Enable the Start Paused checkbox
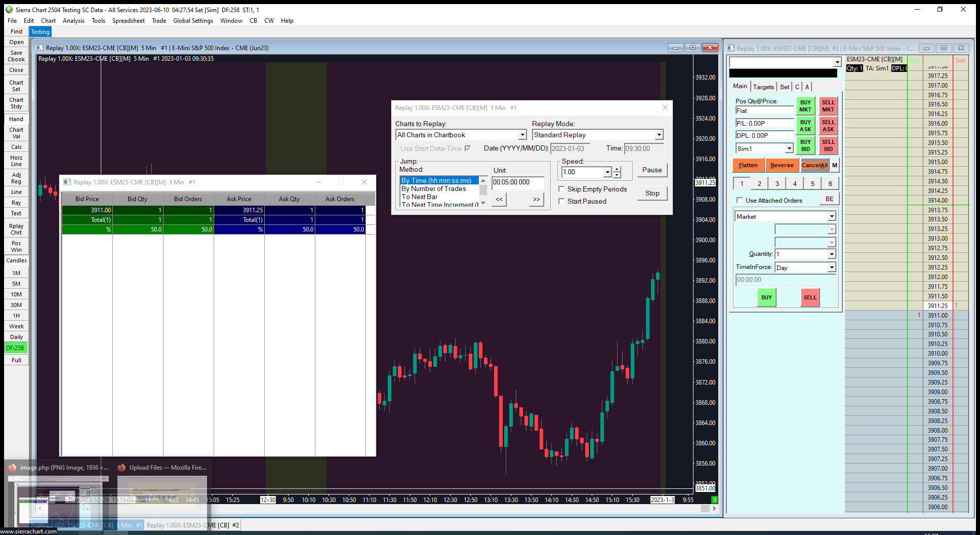980x535 pixels. tap(561, 201)
